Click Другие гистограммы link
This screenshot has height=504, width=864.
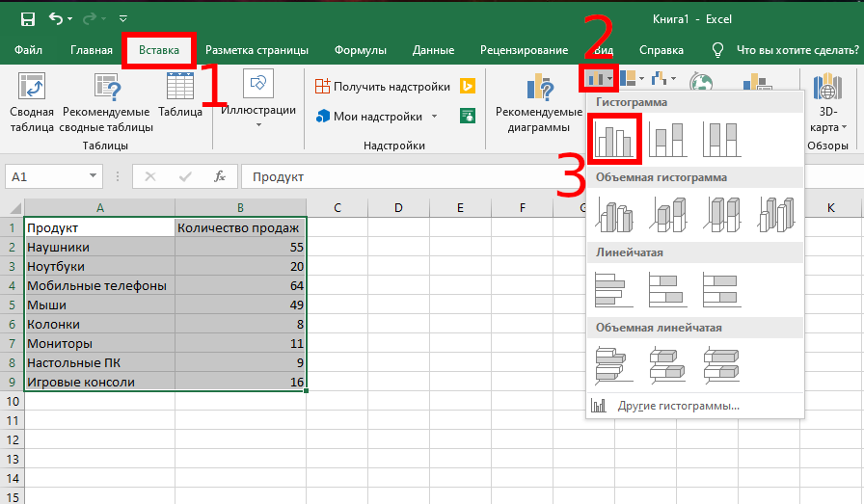point(678,406)
